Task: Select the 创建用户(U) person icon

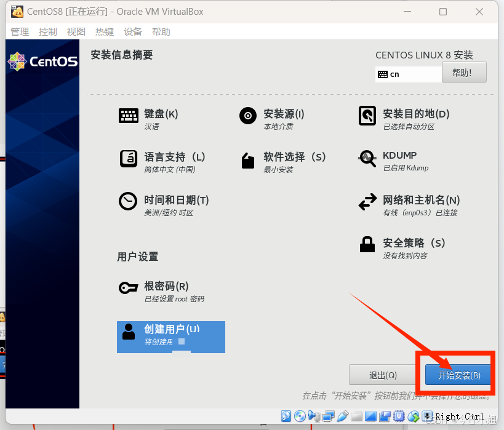Action: [129, 332]
